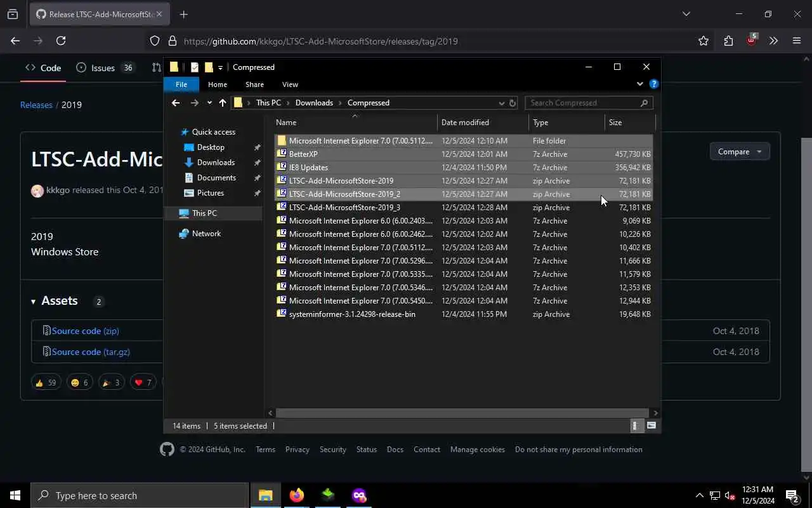Click Downloads in address breadcrumb
Screen dimensions: 812x508
click(314, 103)
